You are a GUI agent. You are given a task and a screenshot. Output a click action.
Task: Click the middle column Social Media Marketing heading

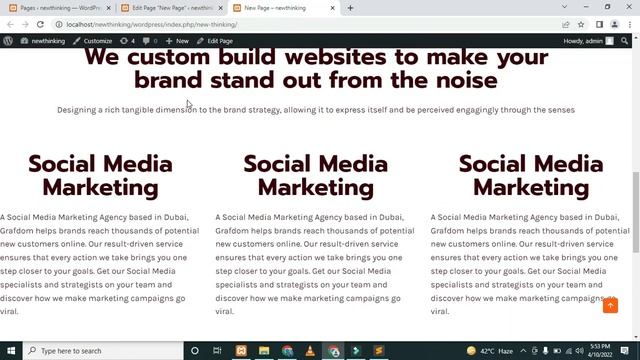click(316, 176)
